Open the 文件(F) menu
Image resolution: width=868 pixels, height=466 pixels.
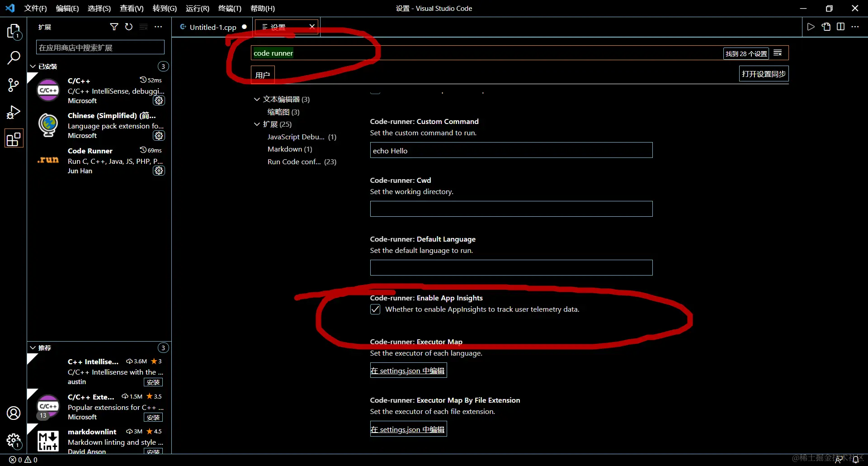click(x=36, y=9)
